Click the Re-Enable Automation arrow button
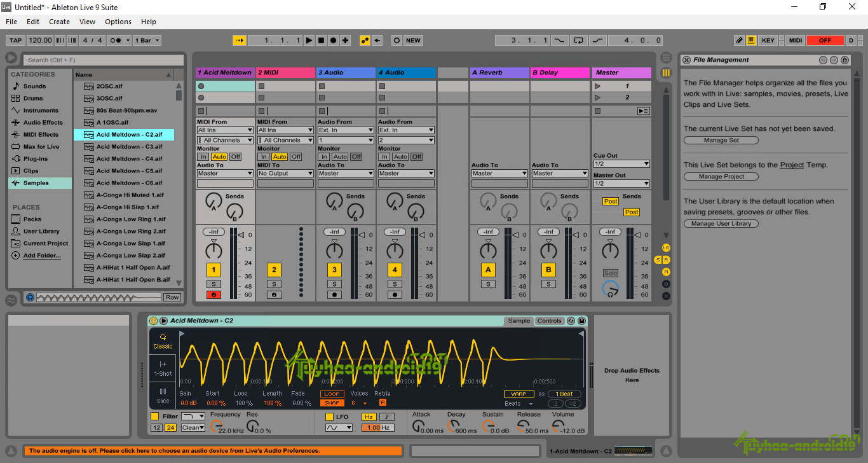The image size is (868, 463). coord(377,40)
